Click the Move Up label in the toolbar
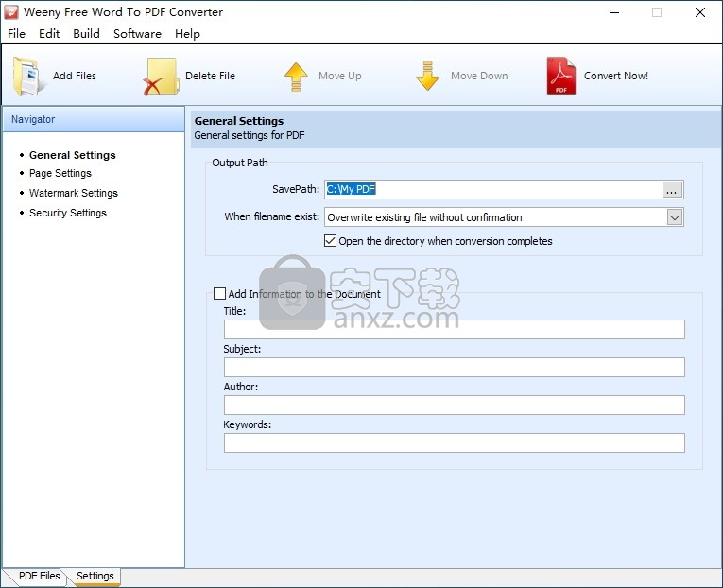The width and height of the screenshot is (723, 588). pyautogui.click(x=340, y=76)
